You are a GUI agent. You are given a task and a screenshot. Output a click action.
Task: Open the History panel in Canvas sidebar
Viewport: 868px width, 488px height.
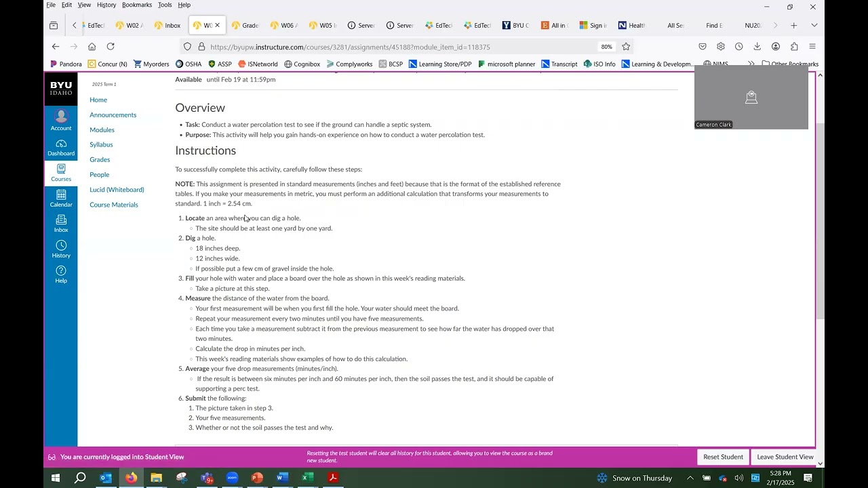coord(61,249)
